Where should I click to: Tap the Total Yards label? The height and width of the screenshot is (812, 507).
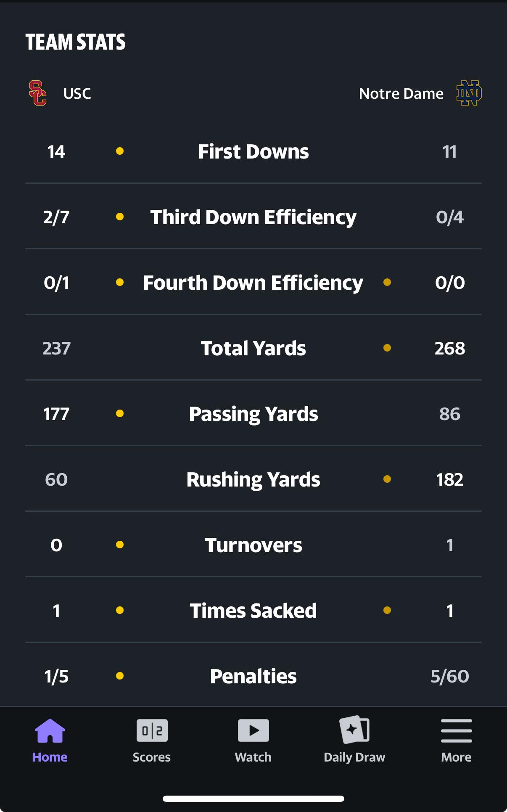tap(253, 349)
